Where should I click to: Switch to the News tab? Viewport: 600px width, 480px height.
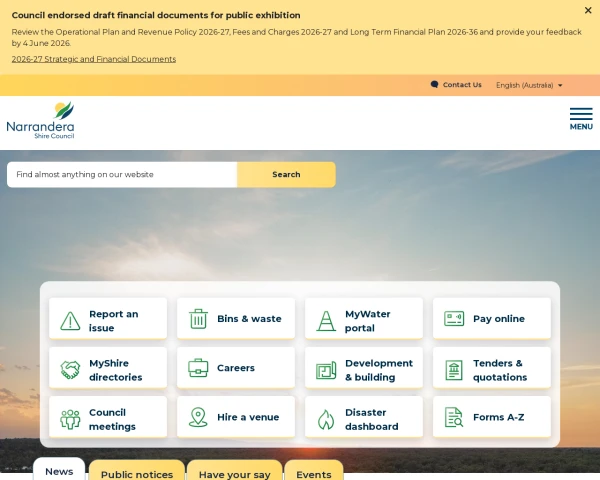pos(59,471)
